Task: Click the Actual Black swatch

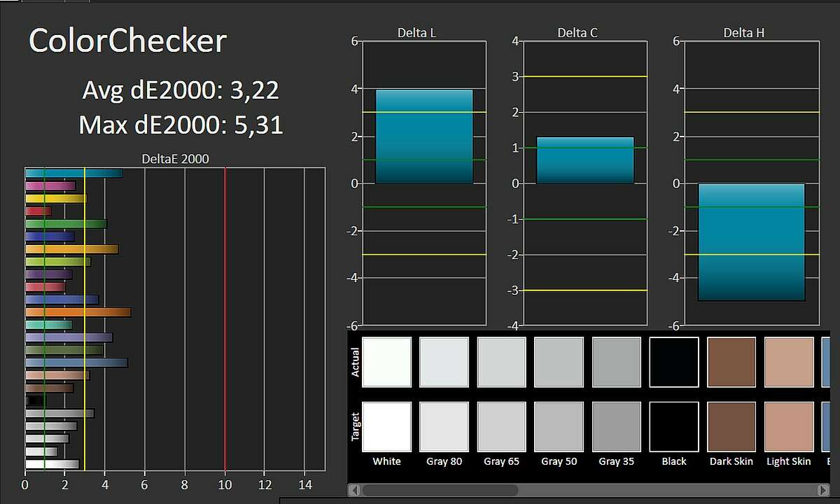Action: [674, 362]
